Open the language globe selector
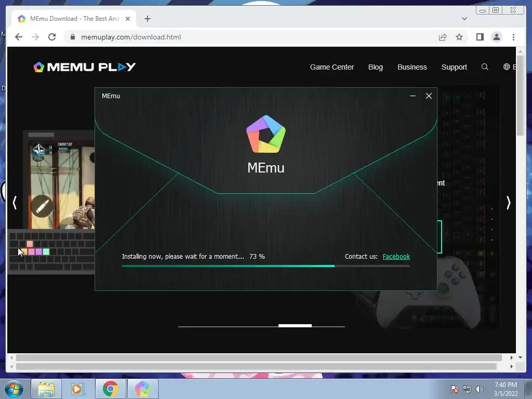 click(507, 67)
